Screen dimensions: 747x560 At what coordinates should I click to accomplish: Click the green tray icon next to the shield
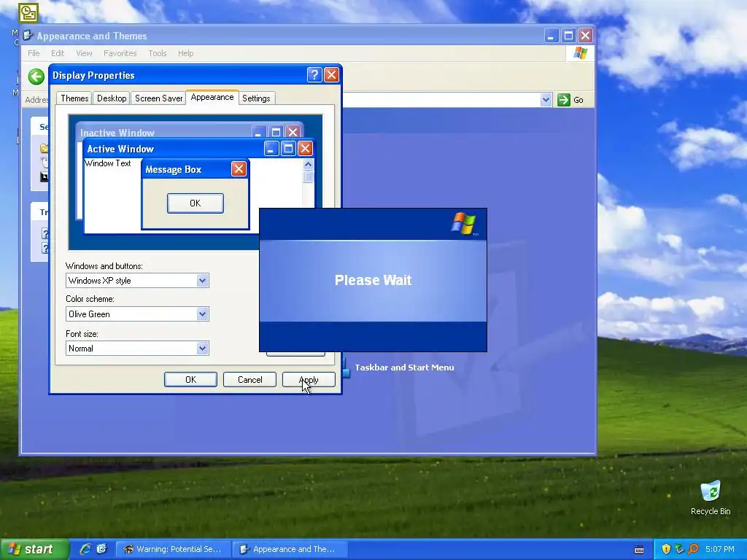(679, 549)
